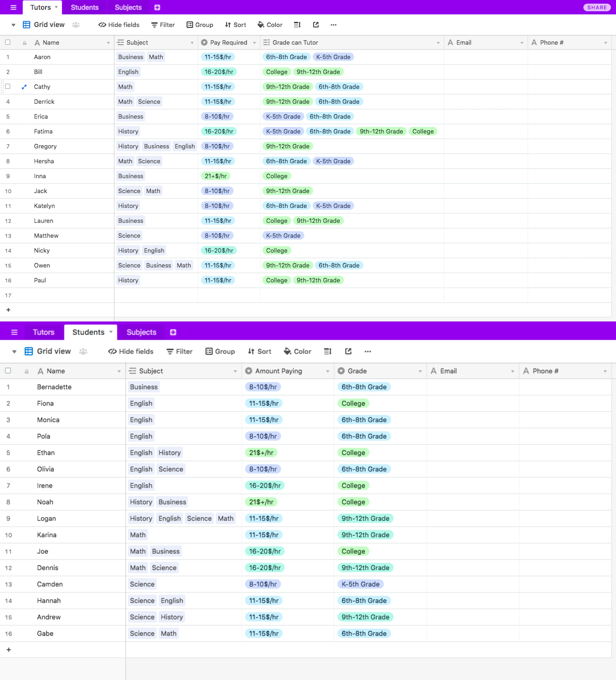Select all rows in the Tutors table
The image size is (616, 680).
coord(8,42)
